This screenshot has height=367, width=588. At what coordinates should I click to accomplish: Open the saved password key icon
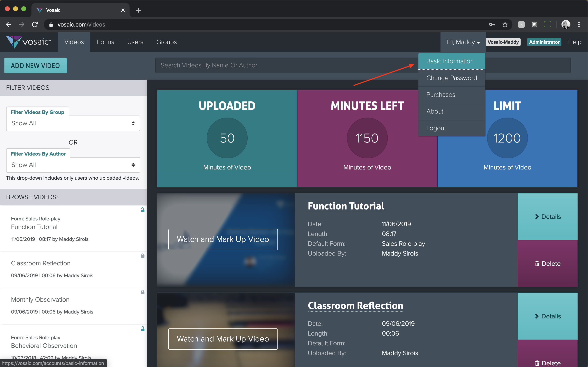coord(492,24)
